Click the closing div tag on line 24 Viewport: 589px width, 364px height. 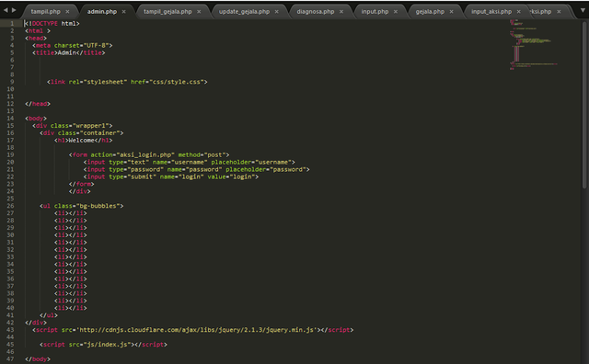pyautogui.click(x=79, y=191)
